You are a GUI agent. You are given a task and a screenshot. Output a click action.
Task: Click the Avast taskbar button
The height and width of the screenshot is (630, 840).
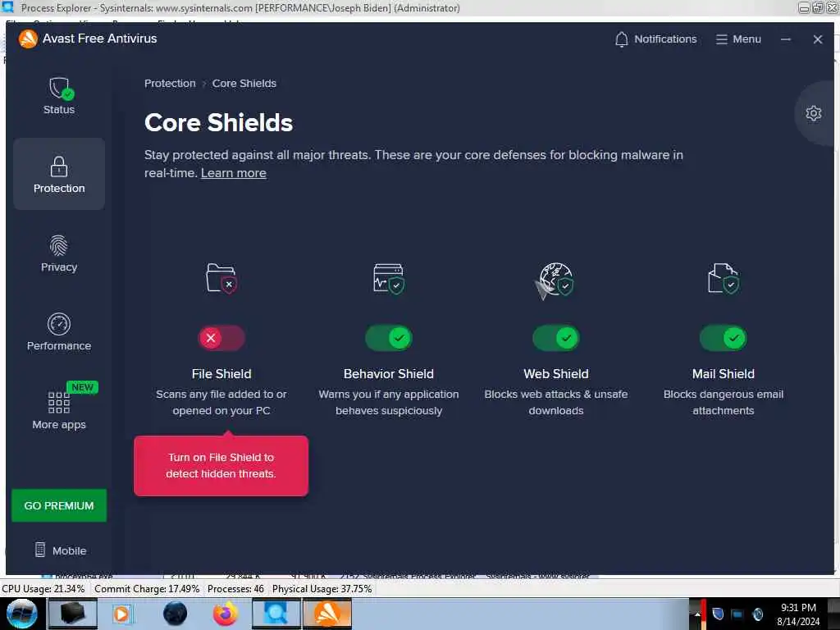(x=327, y=614)
